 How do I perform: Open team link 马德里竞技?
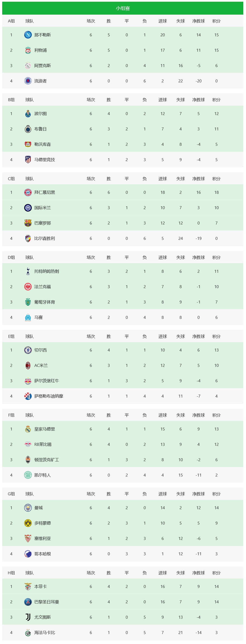(x=45, y=159)
